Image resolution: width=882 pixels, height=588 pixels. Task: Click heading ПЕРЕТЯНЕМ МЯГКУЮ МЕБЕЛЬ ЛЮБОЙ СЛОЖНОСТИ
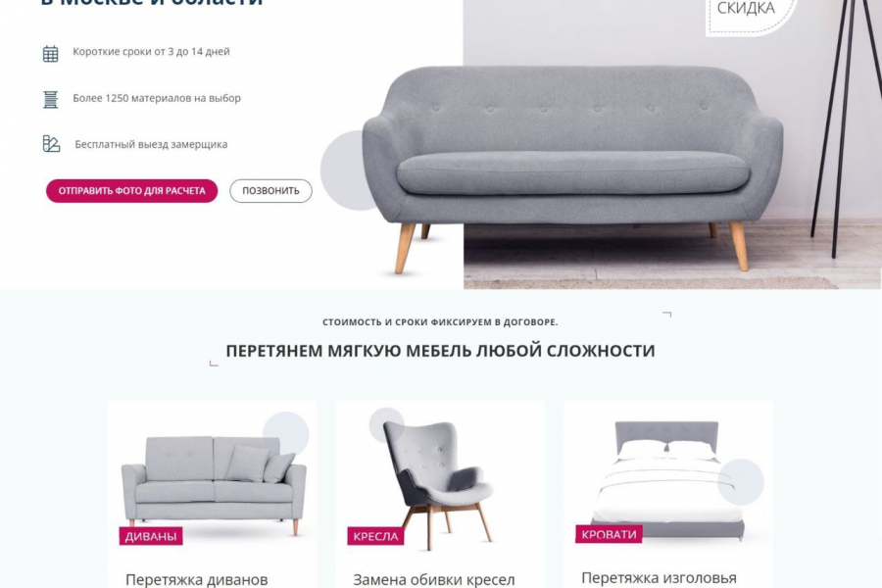click(440, 351)
